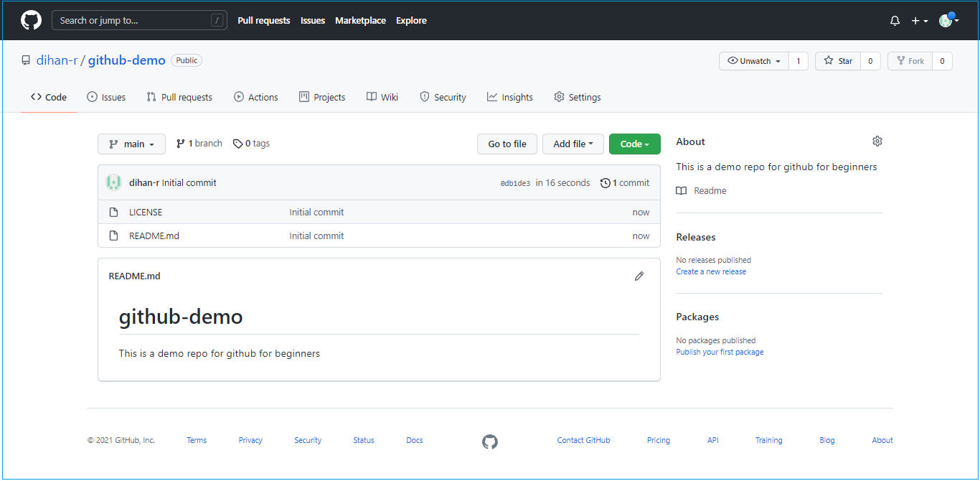Switch to the repository Security tab
The height and width of the screenshot is (481, 980).
coord(443,97)
